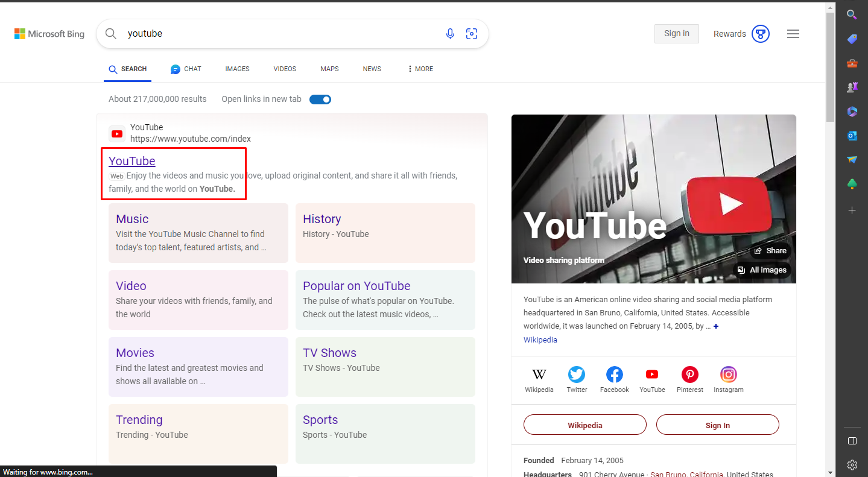Open Twitter profile icon
868x477 pixels.
577,374
